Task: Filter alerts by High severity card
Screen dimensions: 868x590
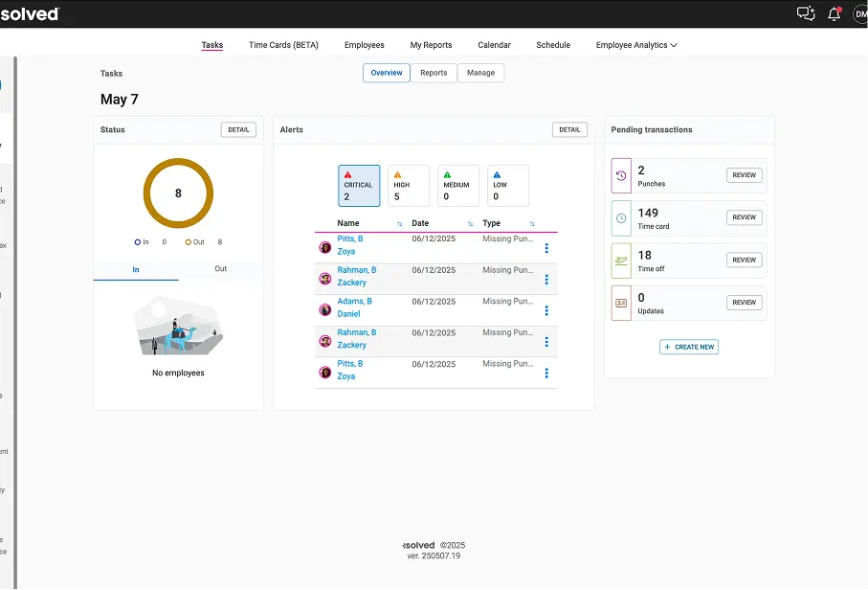Action: (x=409, y=186)
